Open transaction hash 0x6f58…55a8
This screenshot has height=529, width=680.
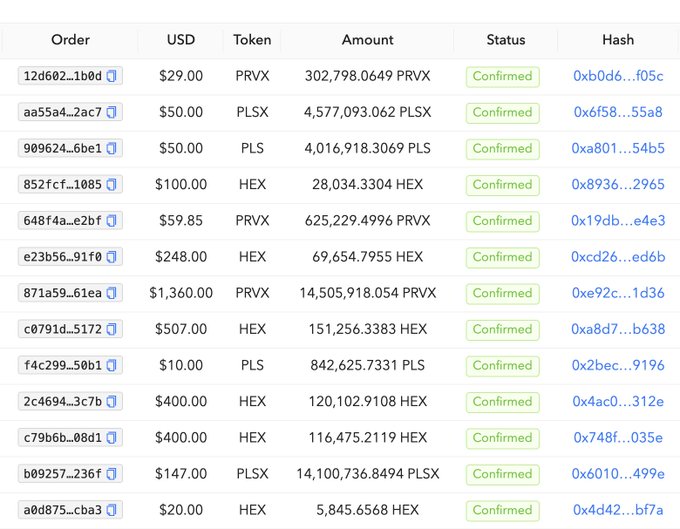[618, 112]
